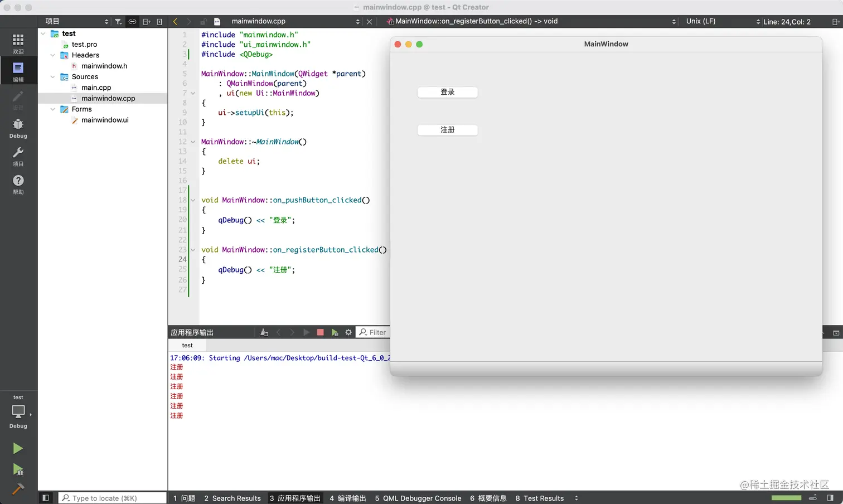Open the 欢迎 (Welcome) mode
This screenshot has width=843, height=504.
pos(18,43)
